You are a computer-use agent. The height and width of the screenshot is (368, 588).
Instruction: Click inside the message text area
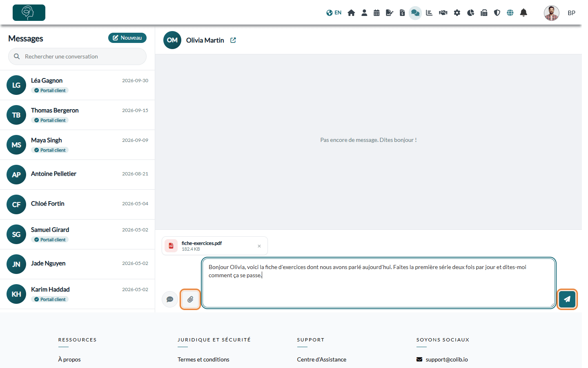(379, 283)
